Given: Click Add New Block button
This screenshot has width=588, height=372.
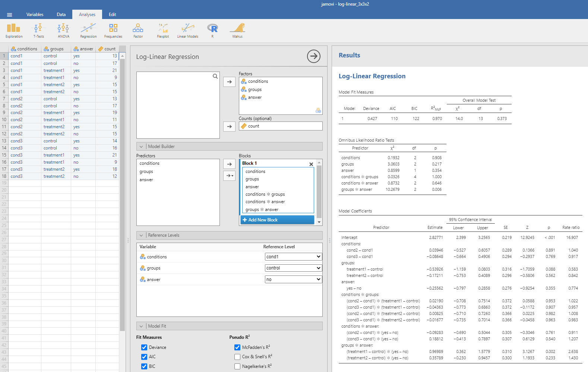Looking at the screenshot, I should pyautogui.click(x=277, y=220).
